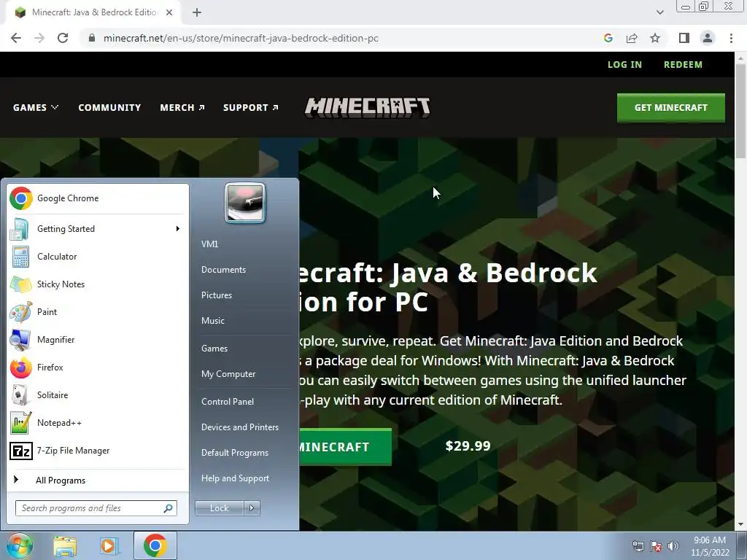Screen dimensions: 747x560
Task: Launch Firefox from the Start menu
Action: 98,367
